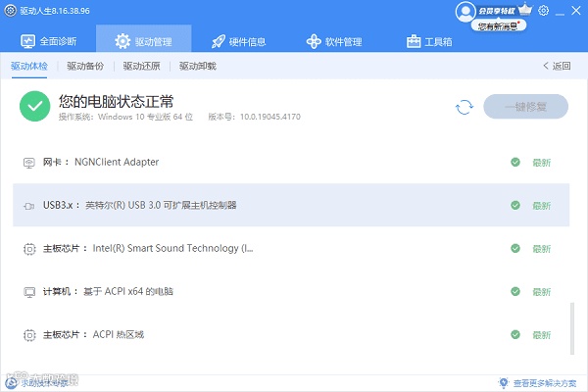Click the 硬件信息 rocket icon

[219, 41]
